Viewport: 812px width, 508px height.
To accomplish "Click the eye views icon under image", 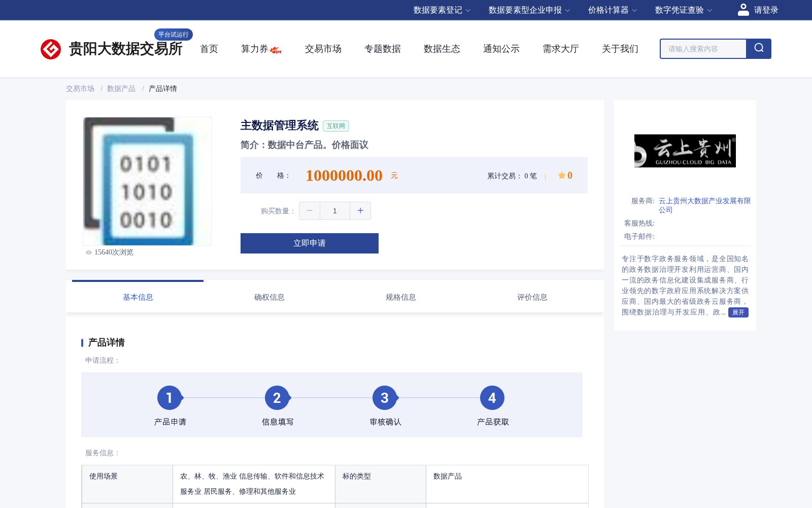I will tap(89, 252).
